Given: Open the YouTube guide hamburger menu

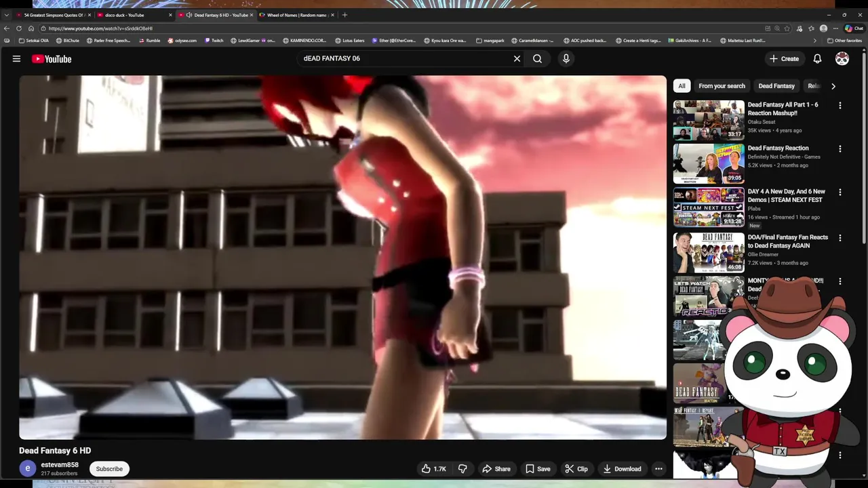Looking at the screenshot, I should point(16,59).
